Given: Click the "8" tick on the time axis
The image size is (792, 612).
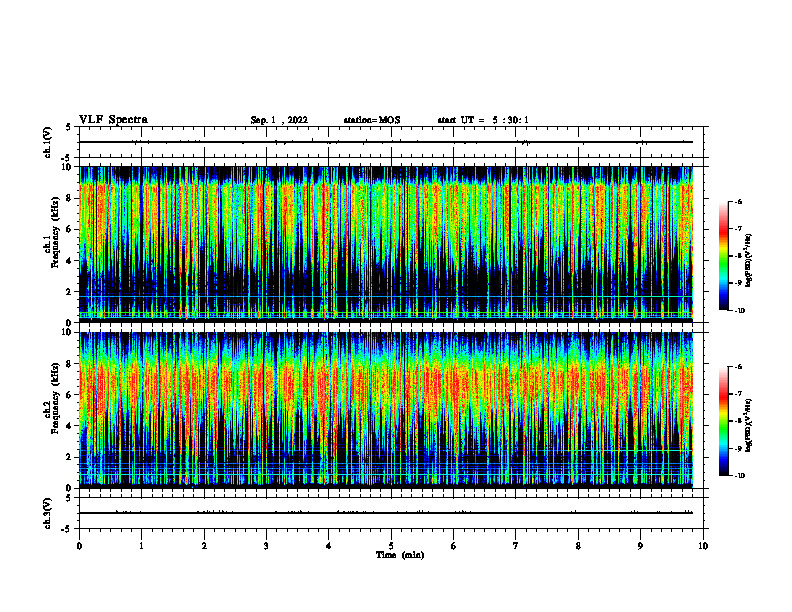Looking at the screenshot, I should pyautogui.click(x=578, y=546).
